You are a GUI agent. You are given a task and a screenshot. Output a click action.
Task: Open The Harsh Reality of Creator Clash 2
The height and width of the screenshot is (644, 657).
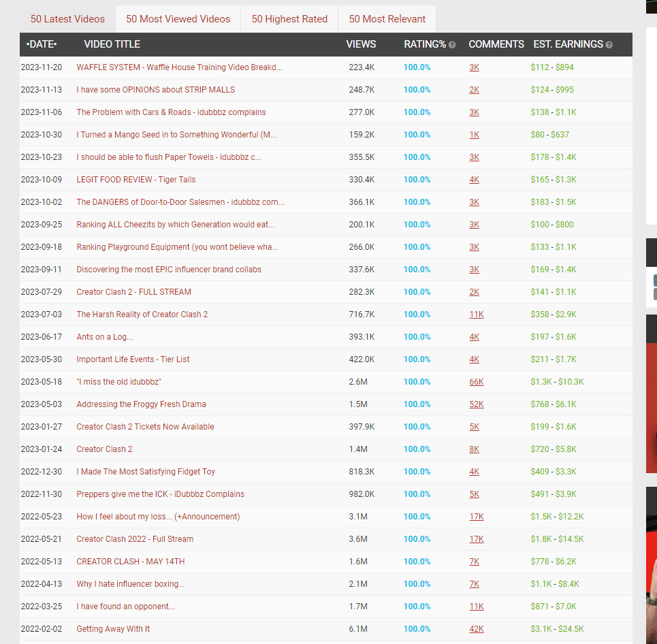tap(142, 315)
